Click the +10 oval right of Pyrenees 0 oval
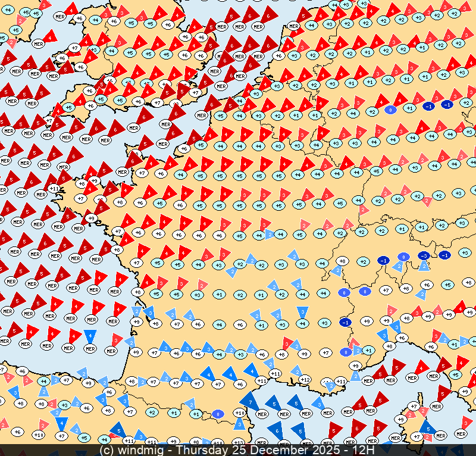This screenshot has height=456, width=476. (x=240, y=413)
